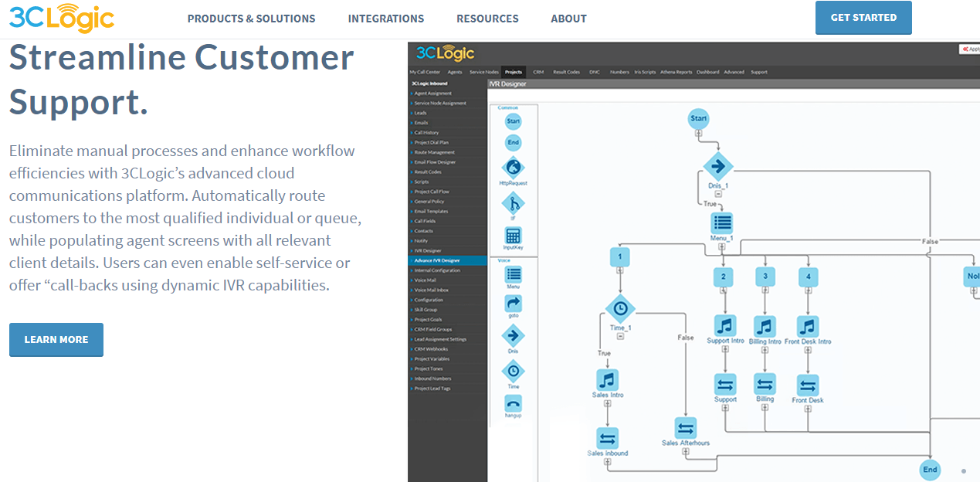
Task: Choose the Menu node in the Voice palette
Action: coord(513,274)
